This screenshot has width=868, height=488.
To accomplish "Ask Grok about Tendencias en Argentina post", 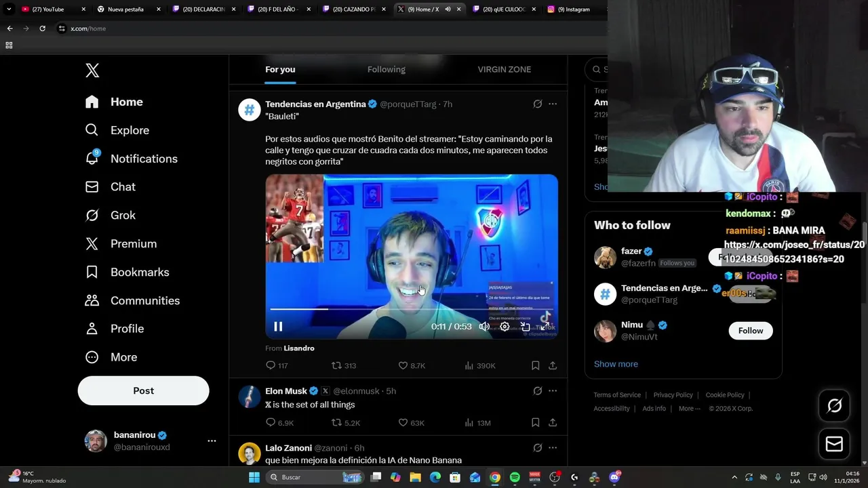I will click(537, 104).
